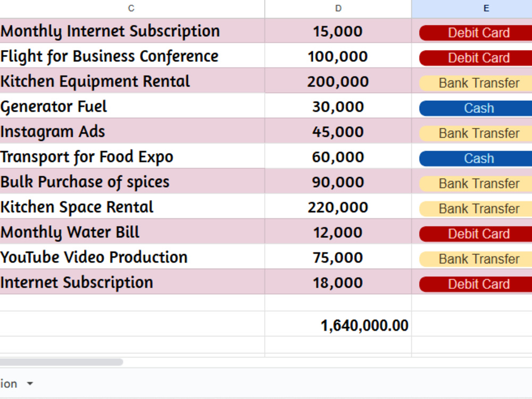532x399 pixels.
Task: Select the 'Monthly Internet Subscription' cell
Action: [132, 30]
